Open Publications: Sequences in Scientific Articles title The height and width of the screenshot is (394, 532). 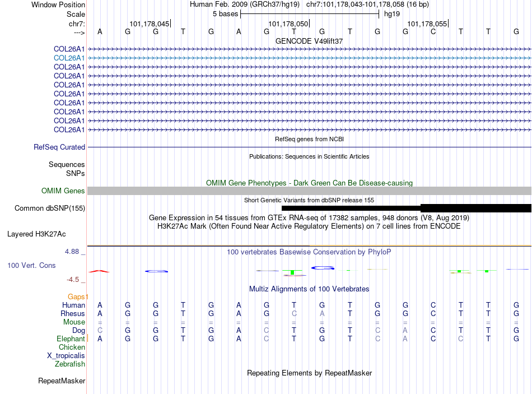coord(309,156)
